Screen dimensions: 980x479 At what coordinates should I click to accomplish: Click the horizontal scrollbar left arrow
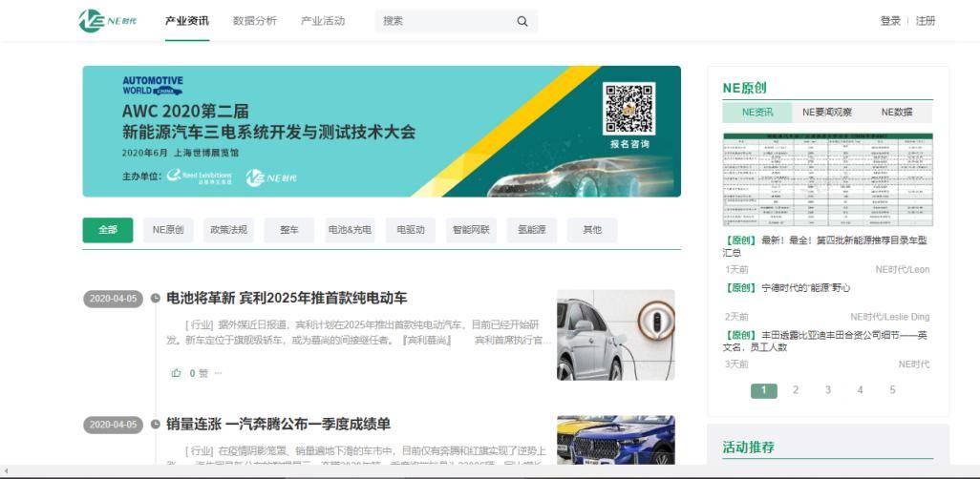(x=5, y=470)
